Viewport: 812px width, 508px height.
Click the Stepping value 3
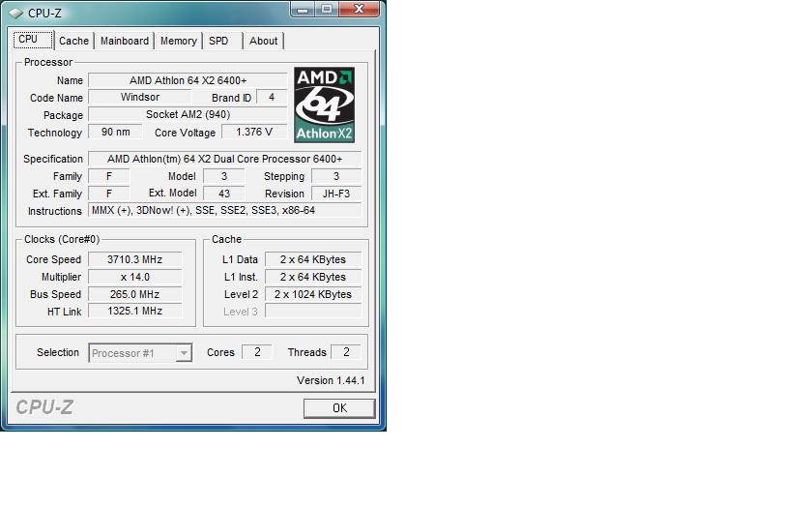pos(336,176)
